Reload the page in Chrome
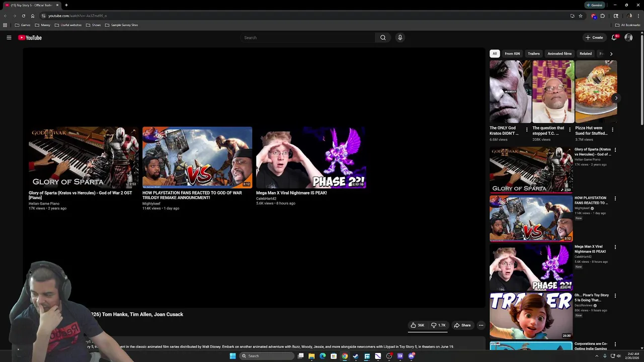 tap(23, 16)
